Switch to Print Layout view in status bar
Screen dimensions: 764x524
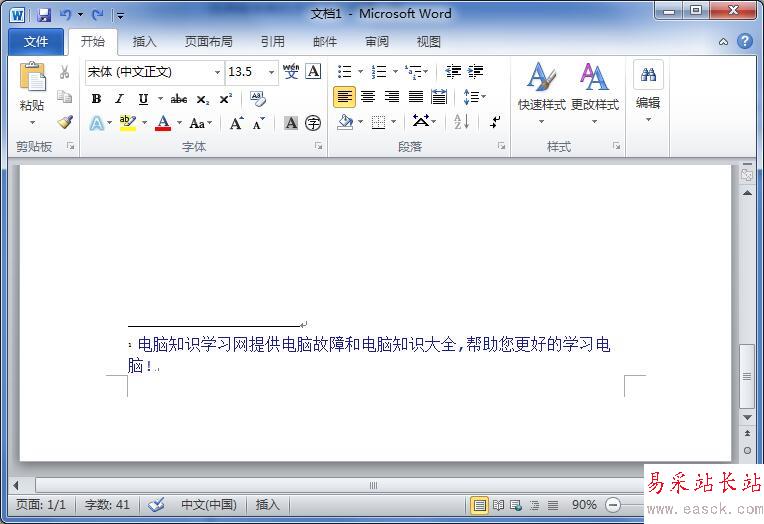coord(479,505)
